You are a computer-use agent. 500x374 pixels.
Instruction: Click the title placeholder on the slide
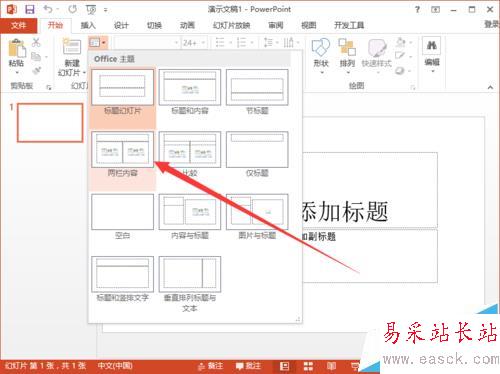click(370, 190)
